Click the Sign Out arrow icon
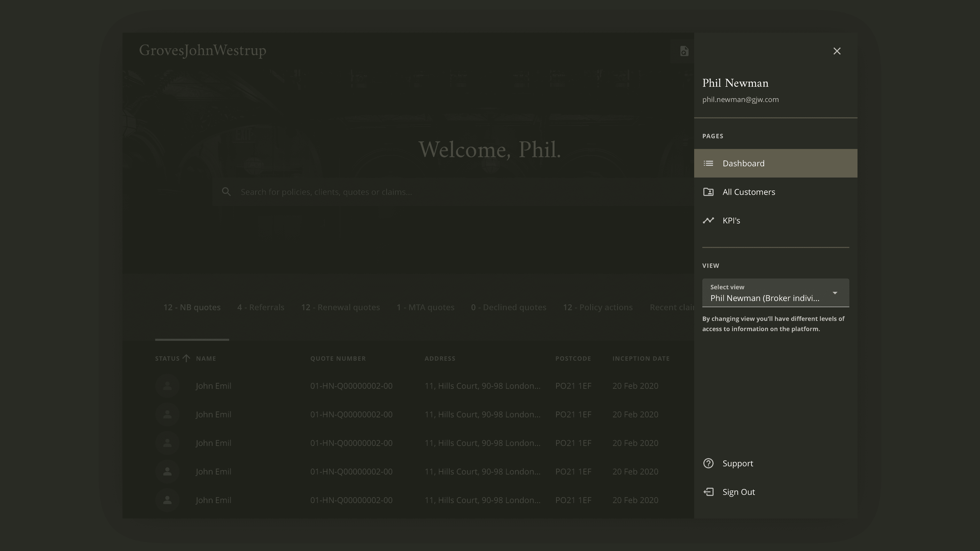Image resolution: width=980 pixels, height=551 pixels. 708,492
